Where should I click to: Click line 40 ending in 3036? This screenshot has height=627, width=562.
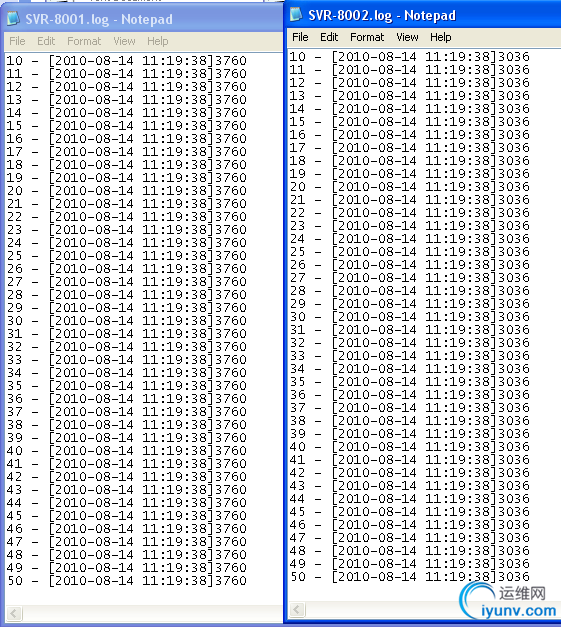click(x=410, y=447)
